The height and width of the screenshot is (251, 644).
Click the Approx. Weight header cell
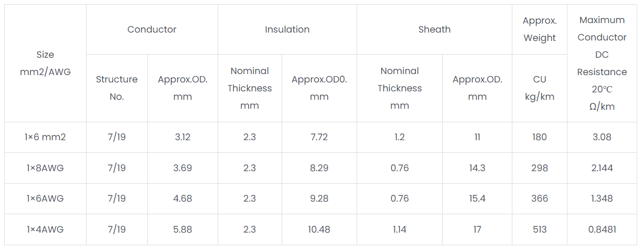point(540,29)
